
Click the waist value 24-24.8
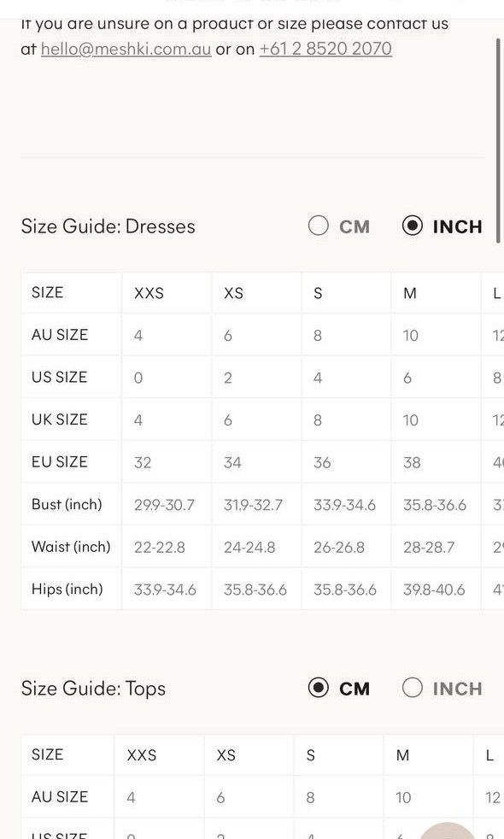click(x=249, y=548)
